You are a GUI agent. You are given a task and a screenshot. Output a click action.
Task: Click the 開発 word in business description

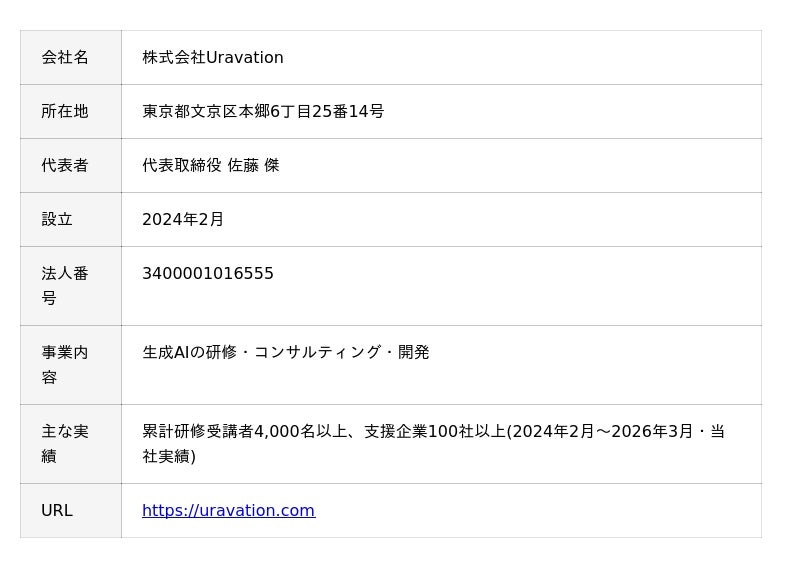pyautogui.click(x=414, y=352)
